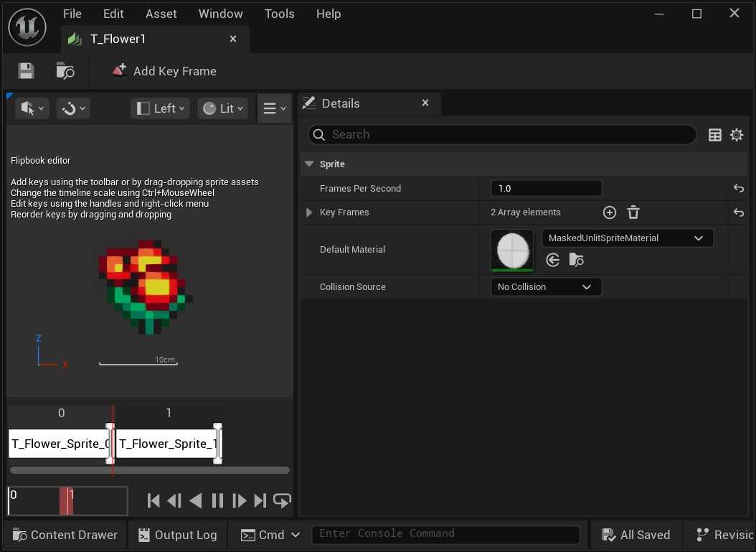Delete all Key Frames array elements
Image resolution: width=756 pixels, height=552 pixels.
tap(633, 212)
